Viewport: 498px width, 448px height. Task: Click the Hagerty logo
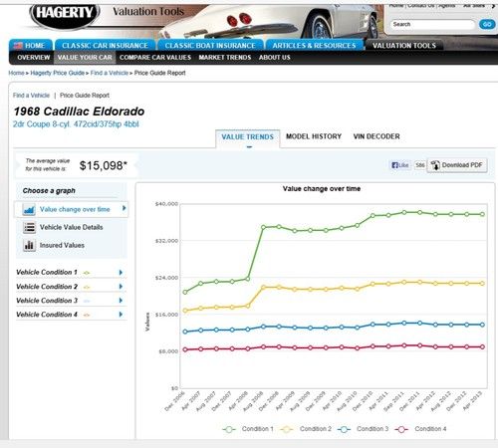(65, 15)
